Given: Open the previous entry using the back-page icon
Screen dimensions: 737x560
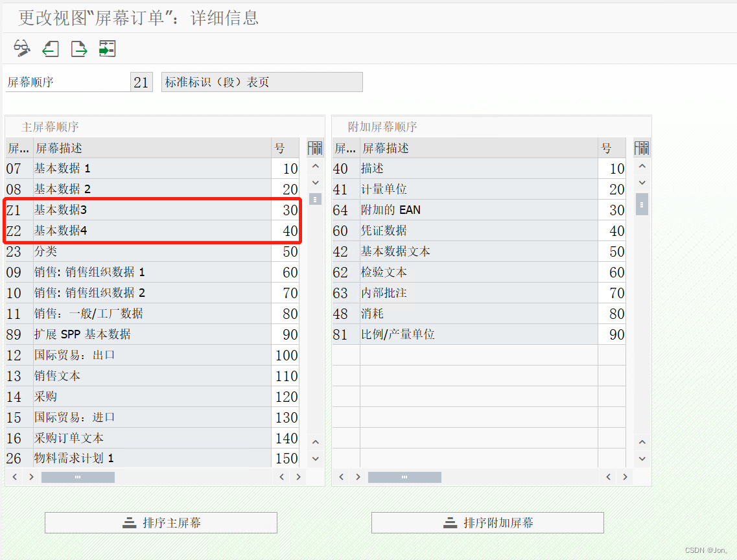Looking at the screenshot, I should tap(50, 48).
